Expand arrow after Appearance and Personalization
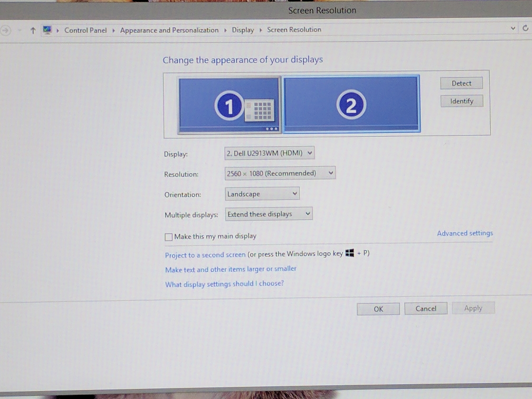The image size is (532, 399). coord(225,30)
